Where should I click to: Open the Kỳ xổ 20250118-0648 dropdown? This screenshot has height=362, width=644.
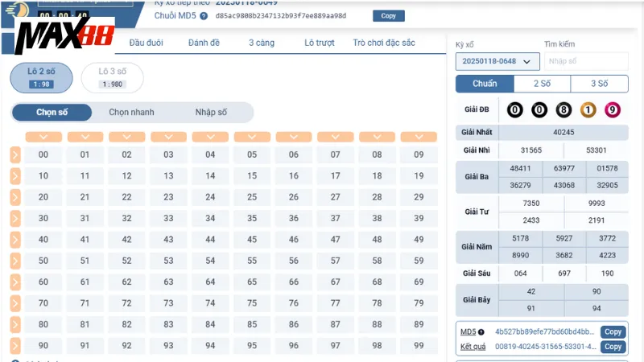(497, 61)
